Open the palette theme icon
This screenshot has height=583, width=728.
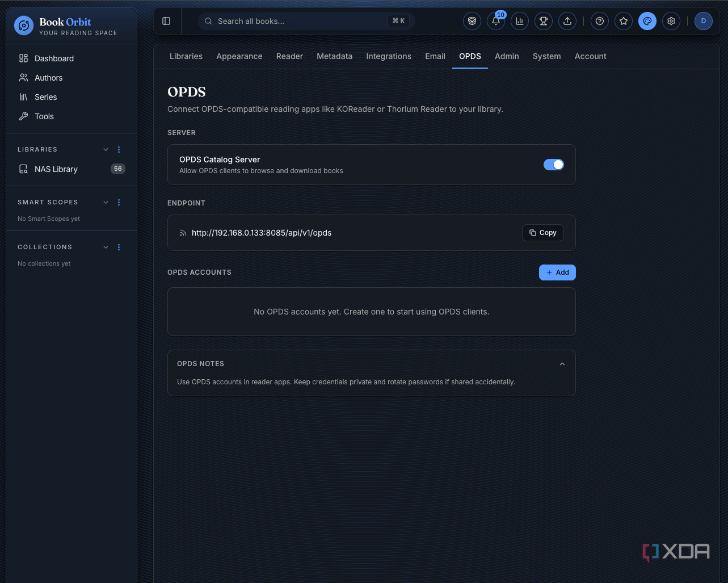647,21
